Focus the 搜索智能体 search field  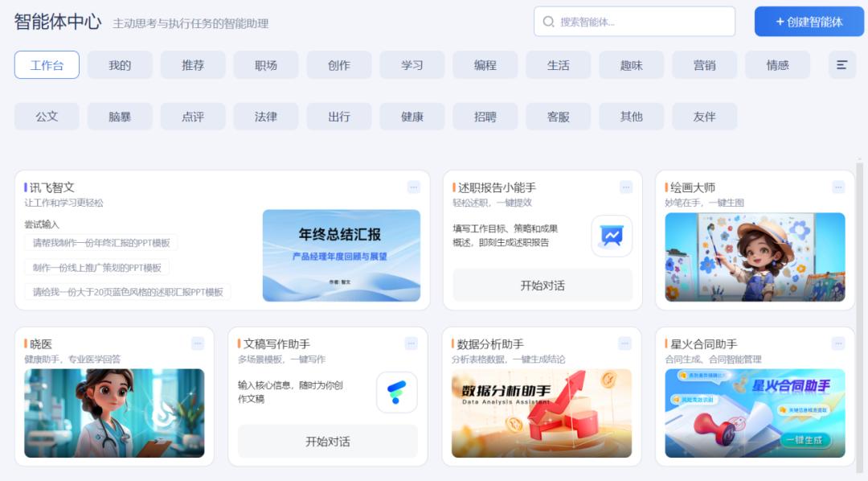pyautogui.click(x=634, y=22)
